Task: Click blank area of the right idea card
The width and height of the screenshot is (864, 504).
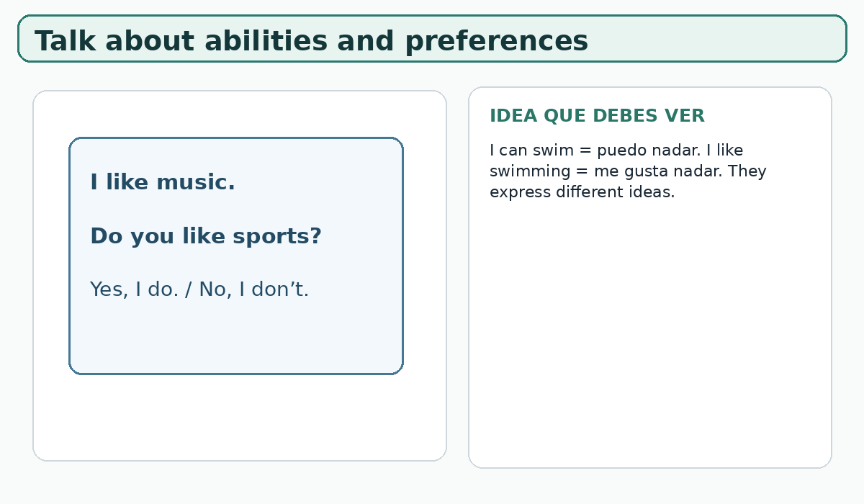Action: pos(650,331)
